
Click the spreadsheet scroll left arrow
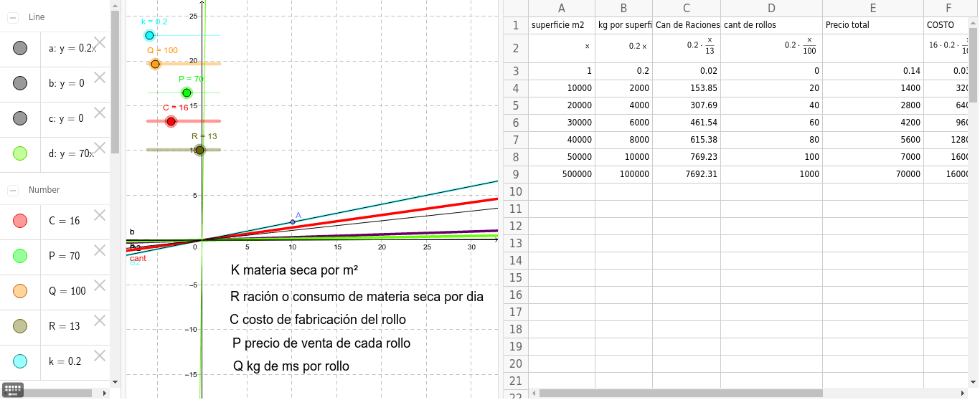[533, 394]
